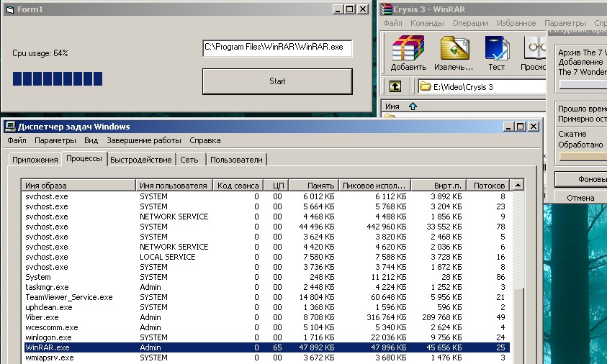
Task: Go up one folder level in WinRAR
Action: click(395, 86)
